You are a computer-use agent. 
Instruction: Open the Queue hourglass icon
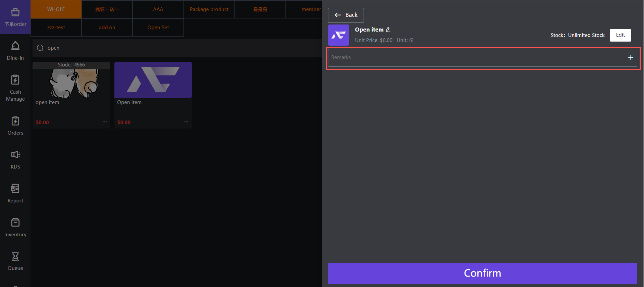(15, 256)
